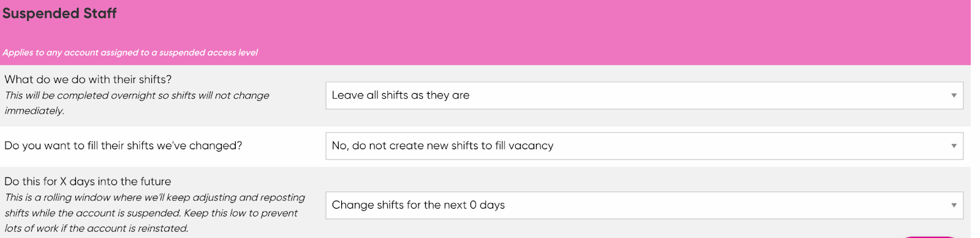This screenshot has height=238, width=980.
Task: Click the 'Suspended Staff' heading
Action: 59,13
